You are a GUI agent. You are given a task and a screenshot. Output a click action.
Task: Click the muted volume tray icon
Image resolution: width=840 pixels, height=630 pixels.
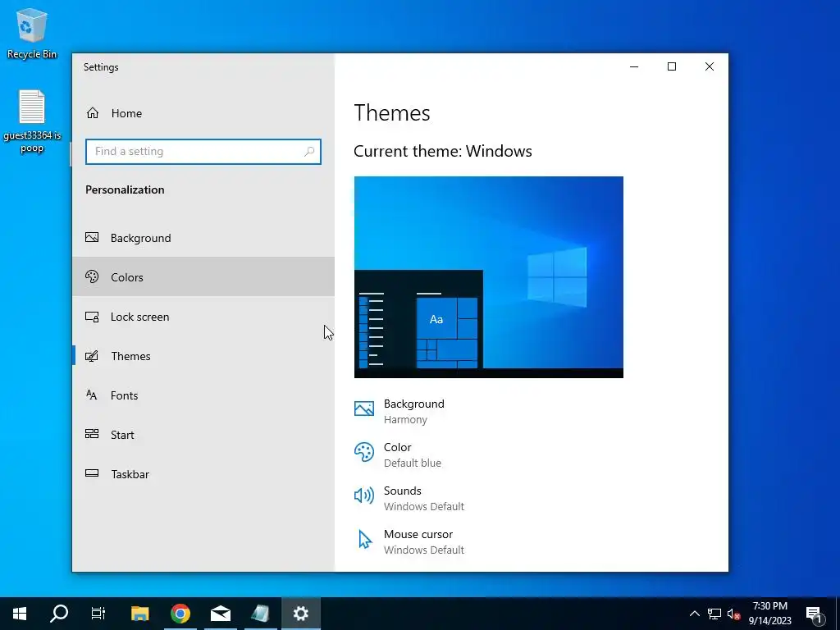tap(734, 614)
